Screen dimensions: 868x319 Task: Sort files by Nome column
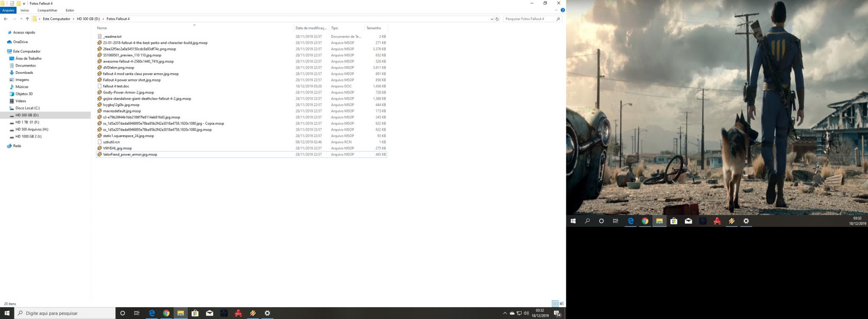195,28
